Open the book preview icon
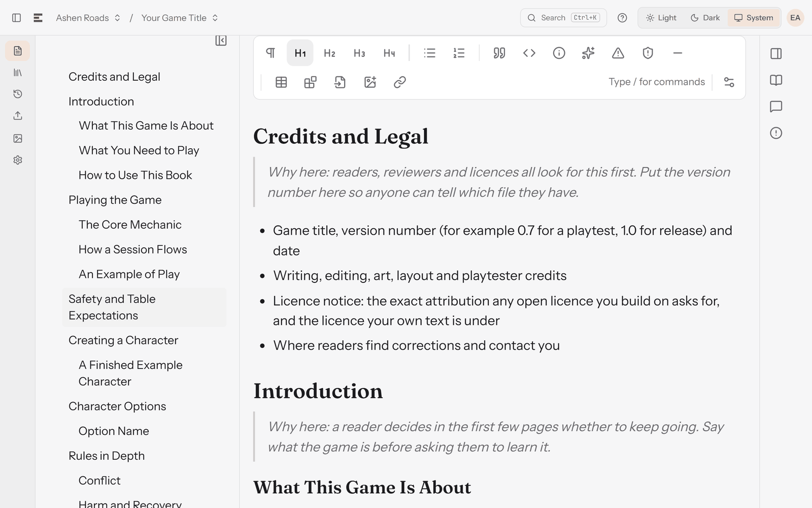Viewport: 812px width, 508px height. click(x=776, y=80)
